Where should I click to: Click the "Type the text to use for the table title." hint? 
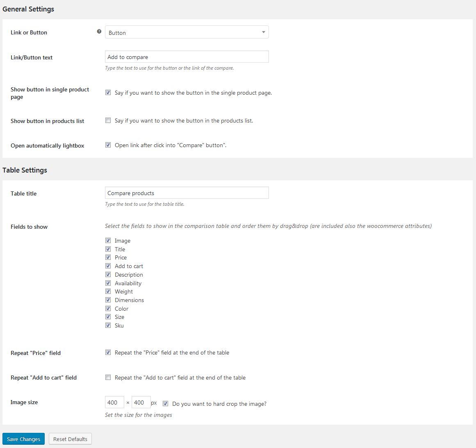(x=144, y=204)
